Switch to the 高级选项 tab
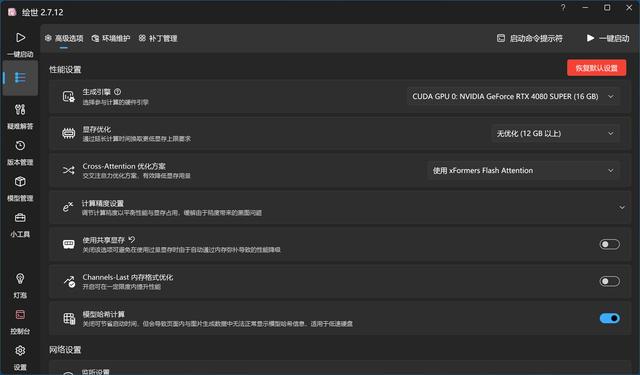This screenshot has height=375, width=640. tap(64, 38)
